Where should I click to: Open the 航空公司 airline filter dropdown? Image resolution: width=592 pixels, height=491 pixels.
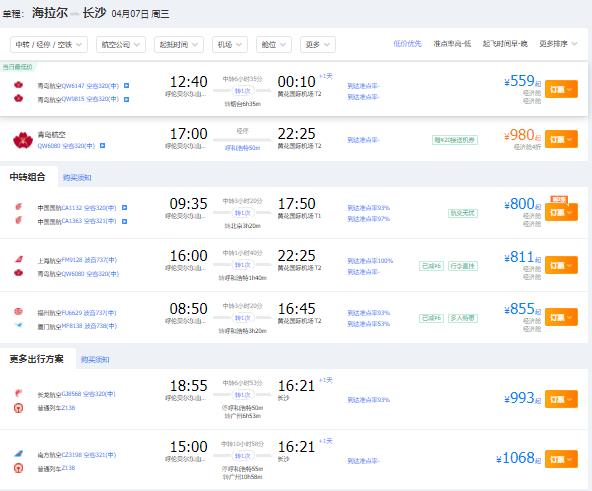click(121, 45)
